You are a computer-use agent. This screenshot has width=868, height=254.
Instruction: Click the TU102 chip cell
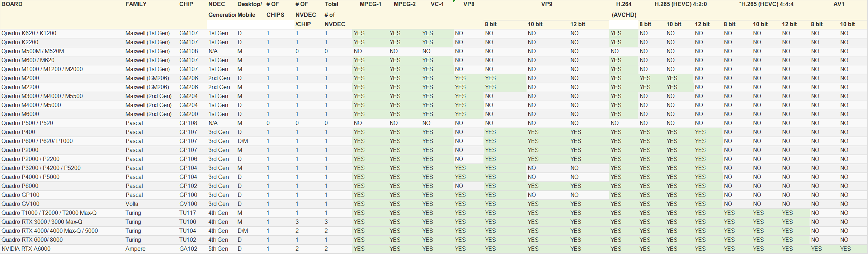pos(188,240)
